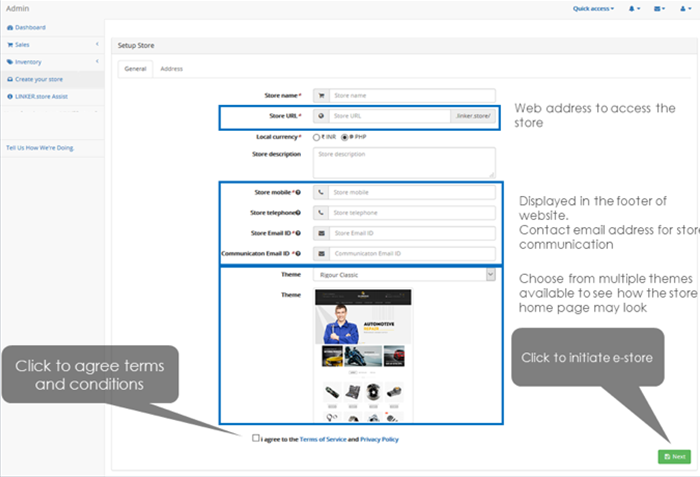Open the Theme dropdown showing Rigour Classic

pos(404,275)
